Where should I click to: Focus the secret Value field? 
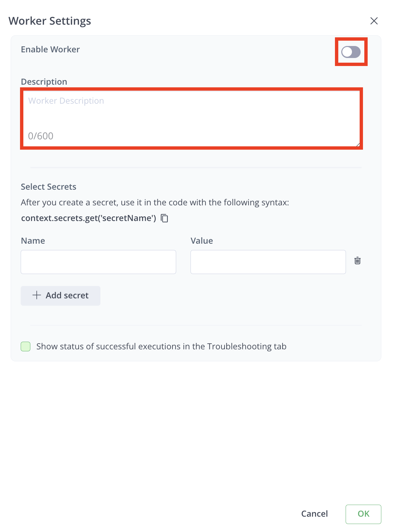[268, 262]
